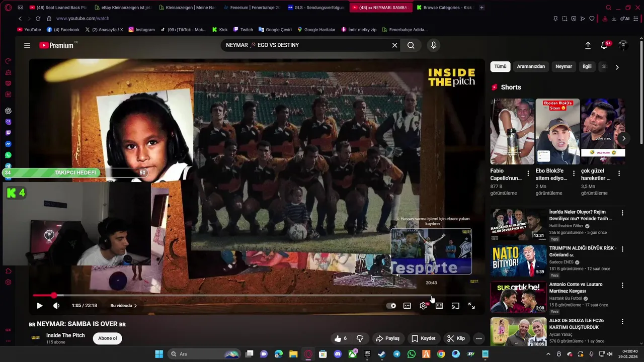Open 'Ebo Blok3'e sitem' short thumbnail
Image resolution: width=644 pixels, height=362 pixels.
[557, 131]
